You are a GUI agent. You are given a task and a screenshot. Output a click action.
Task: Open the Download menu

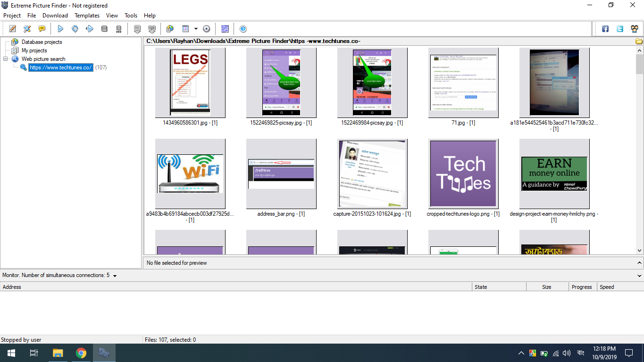tap(55, 16)
